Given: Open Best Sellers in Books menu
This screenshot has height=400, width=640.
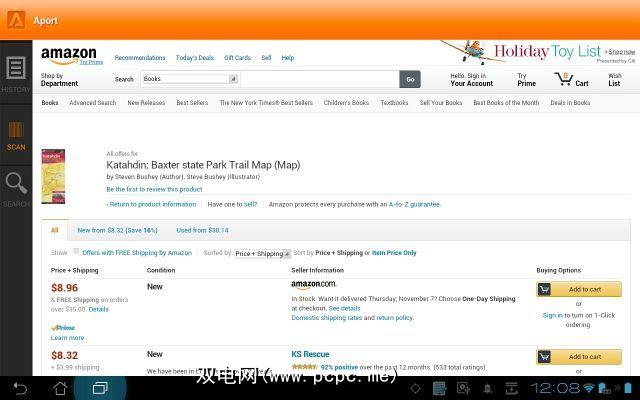Looking at the screenshot, I should pyautogui.click(x=192, y=103).
